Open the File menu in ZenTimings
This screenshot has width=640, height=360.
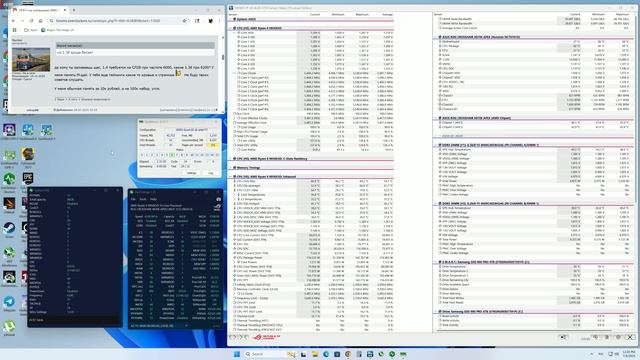[133, 199]
